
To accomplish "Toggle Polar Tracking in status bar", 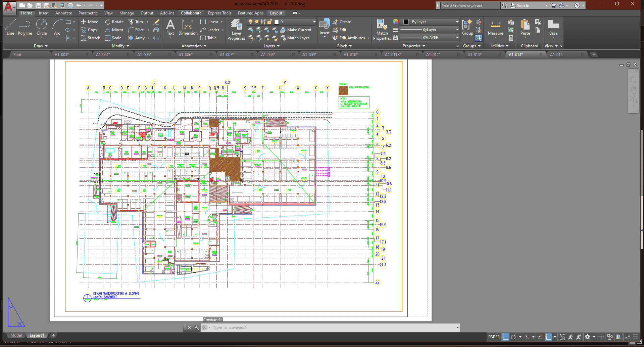I will pos(513,337).
